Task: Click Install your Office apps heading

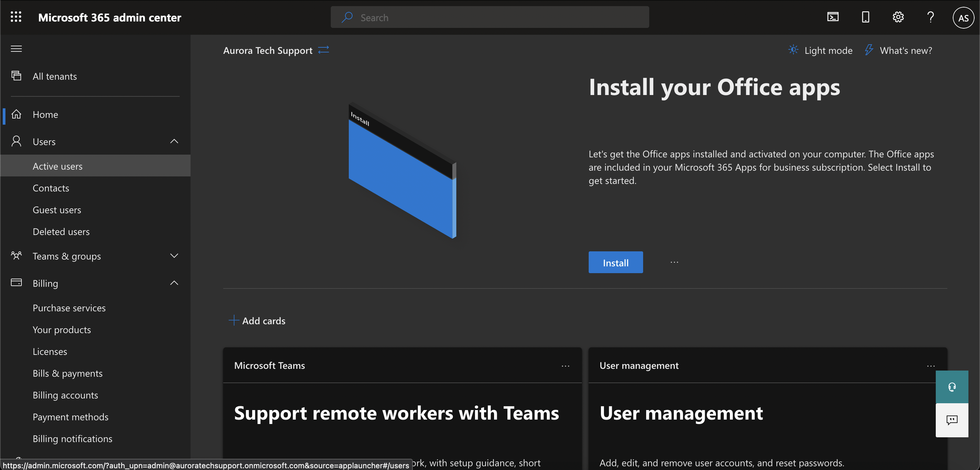Action: click(714, 87)
